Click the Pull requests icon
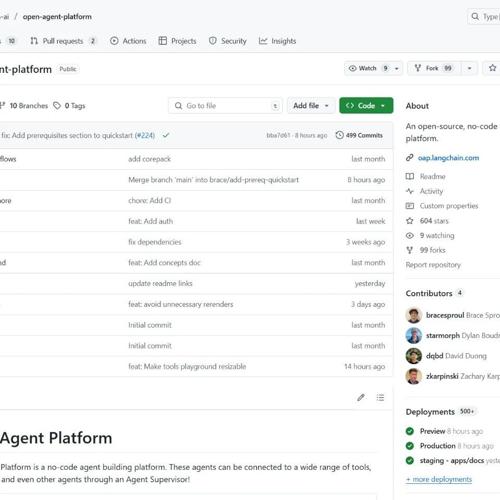 coord(34,41)
